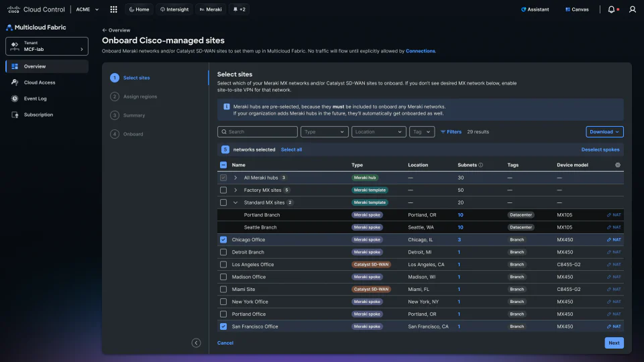Edit NAT for San Francisco Office
The height and width of the screenshot is (362, 644).
614,326
